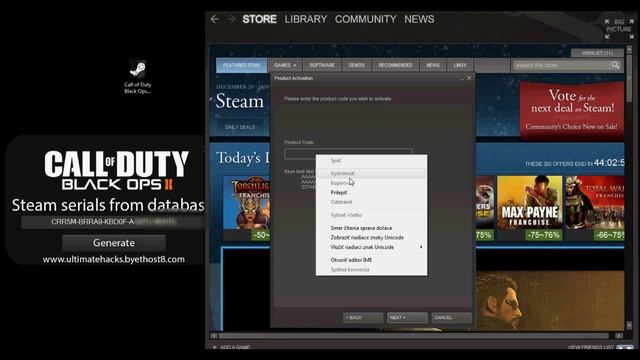Choose Odstrániť in the context menu

tap(371, 202)
